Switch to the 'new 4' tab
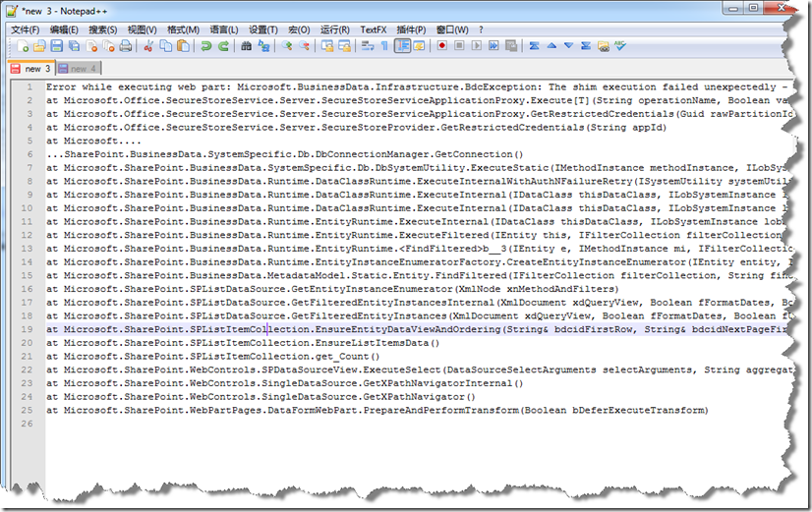 click(78, 69)
